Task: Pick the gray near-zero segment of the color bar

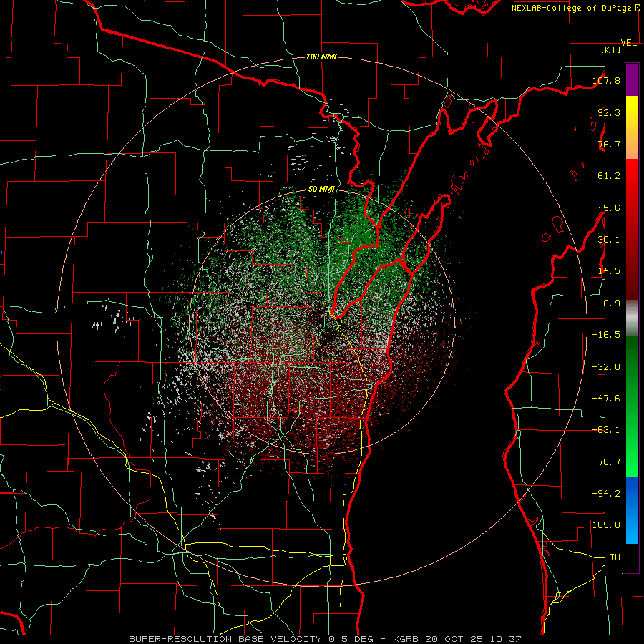Action: [632, 316]
